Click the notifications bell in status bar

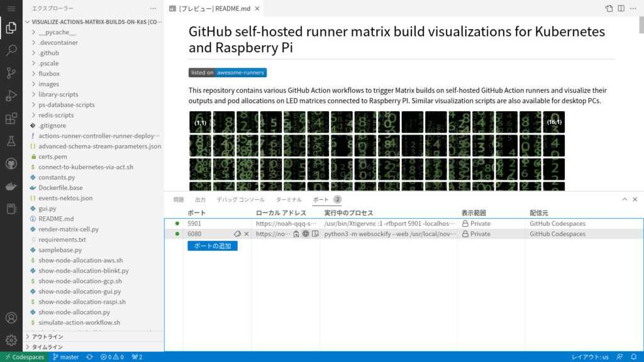coord(633,357)
